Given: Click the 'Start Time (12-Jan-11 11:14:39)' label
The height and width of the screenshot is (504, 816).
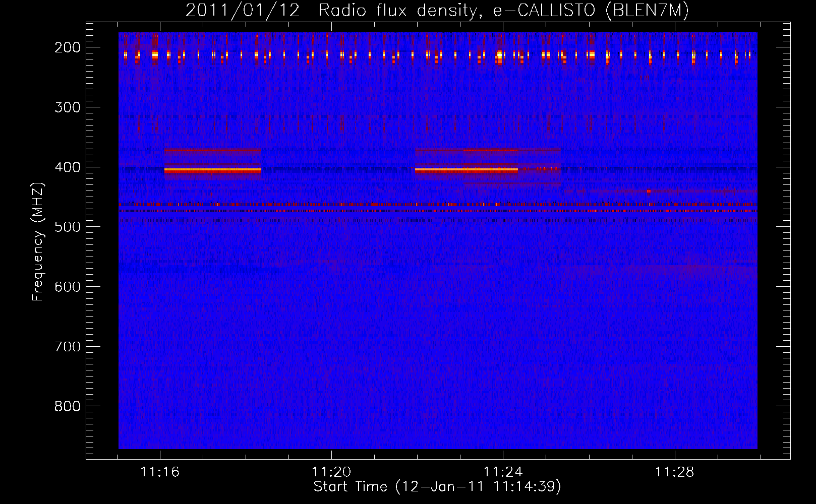Looking at the screenshot, I should (437, 487).
